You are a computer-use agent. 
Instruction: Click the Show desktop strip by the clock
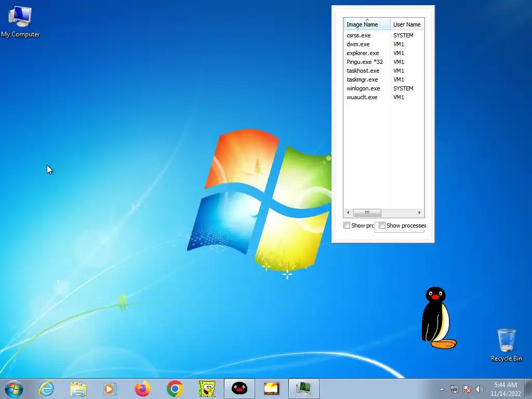click(x=528, y=389)
